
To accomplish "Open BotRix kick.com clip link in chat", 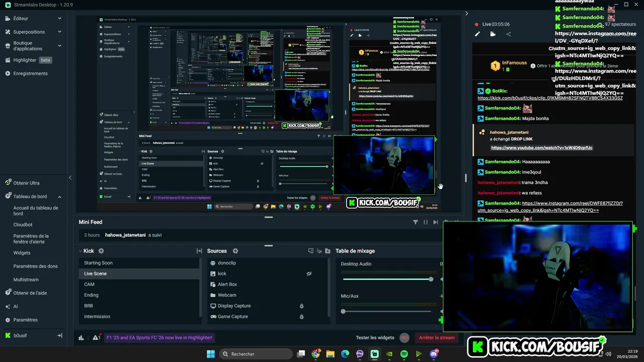I will 550,98.
